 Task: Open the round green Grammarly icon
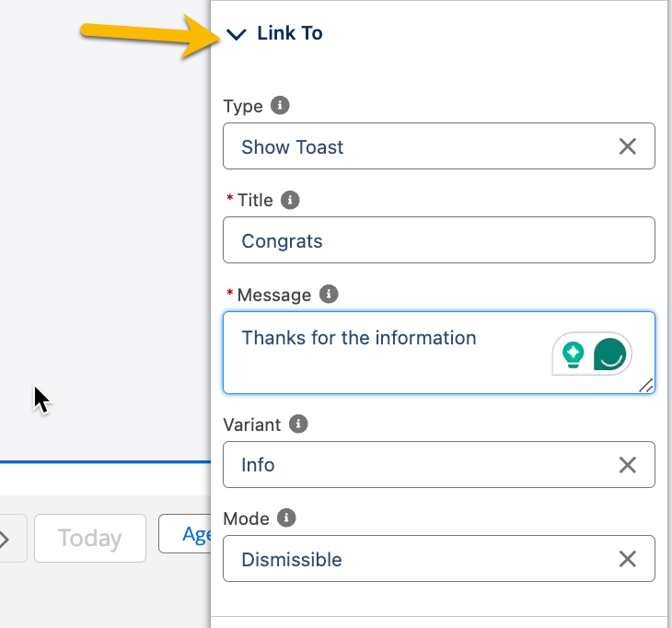(610, 354)
